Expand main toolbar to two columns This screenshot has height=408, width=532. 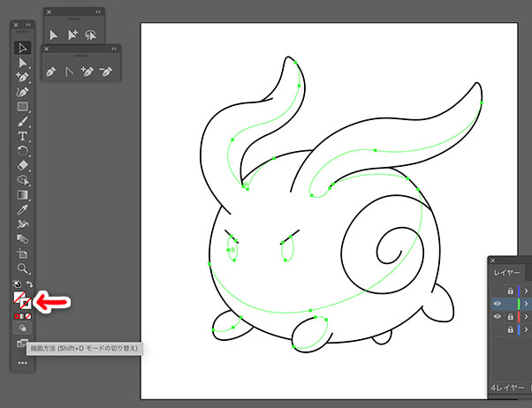coord(28,25)
